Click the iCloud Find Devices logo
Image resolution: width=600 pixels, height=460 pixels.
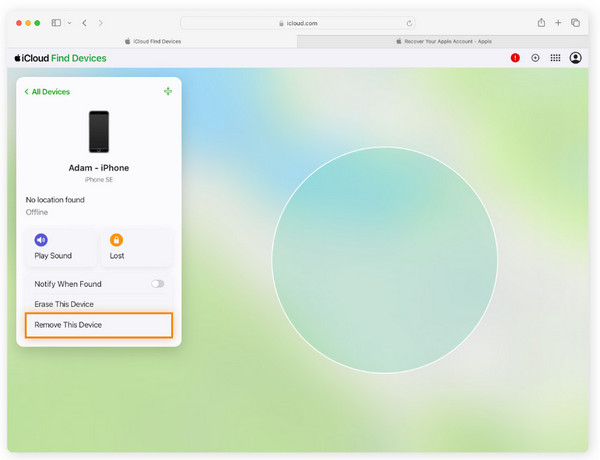point(60,58)
